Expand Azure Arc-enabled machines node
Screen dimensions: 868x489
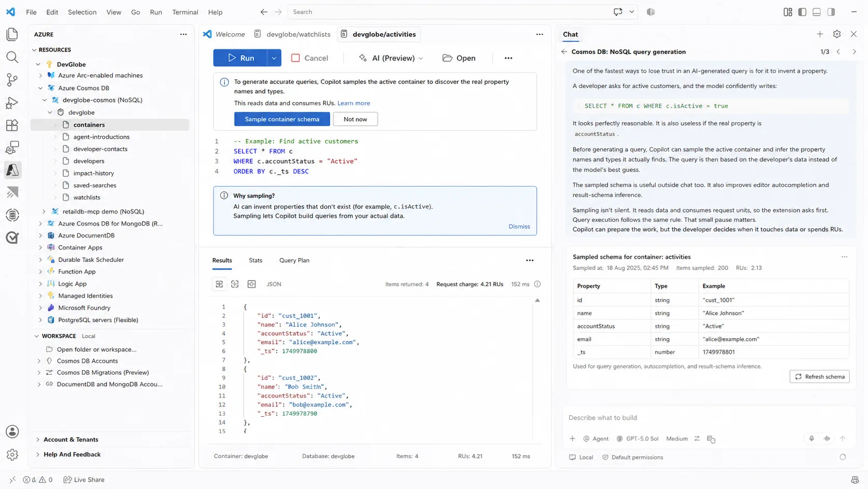click(x=40, y=75)
